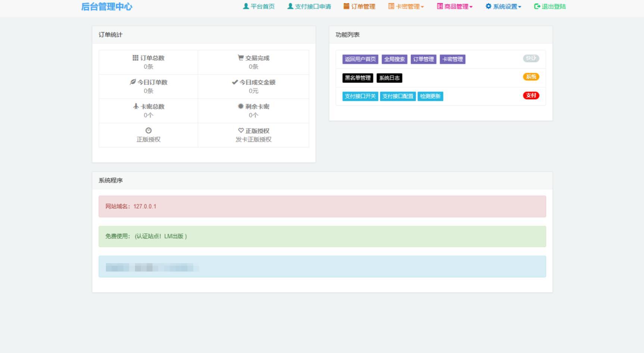Click the purple 卡密管理 shortcut button
This screenshot has width=644, height=353.
[x=453, y=59]
